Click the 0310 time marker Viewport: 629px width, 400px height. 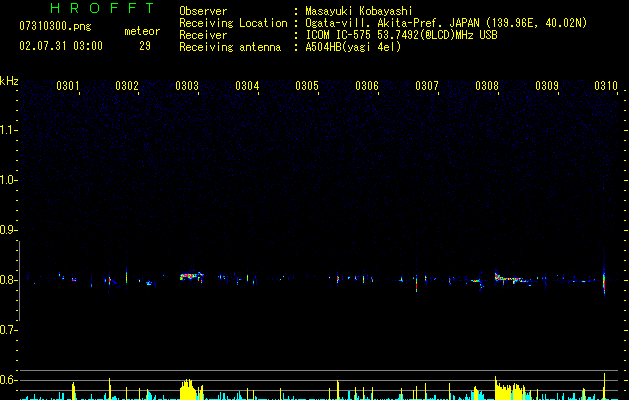coord(606,86)
